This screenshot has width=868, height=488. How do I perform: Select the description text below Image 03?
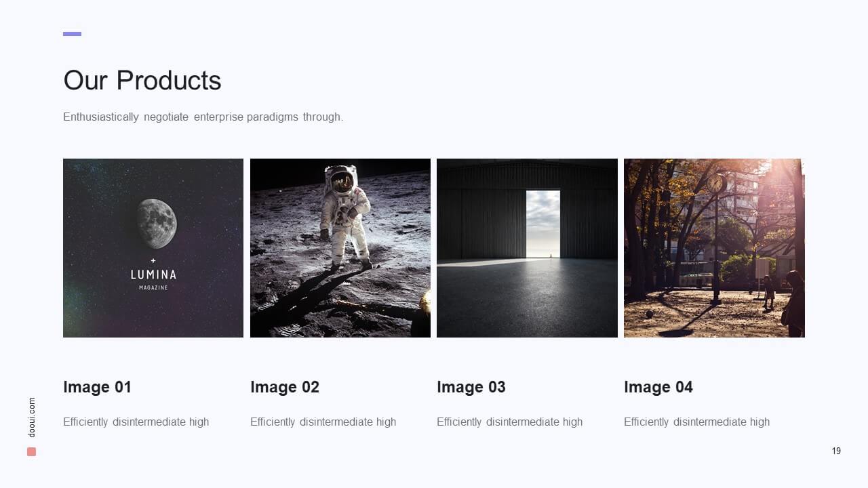(509, 422)
